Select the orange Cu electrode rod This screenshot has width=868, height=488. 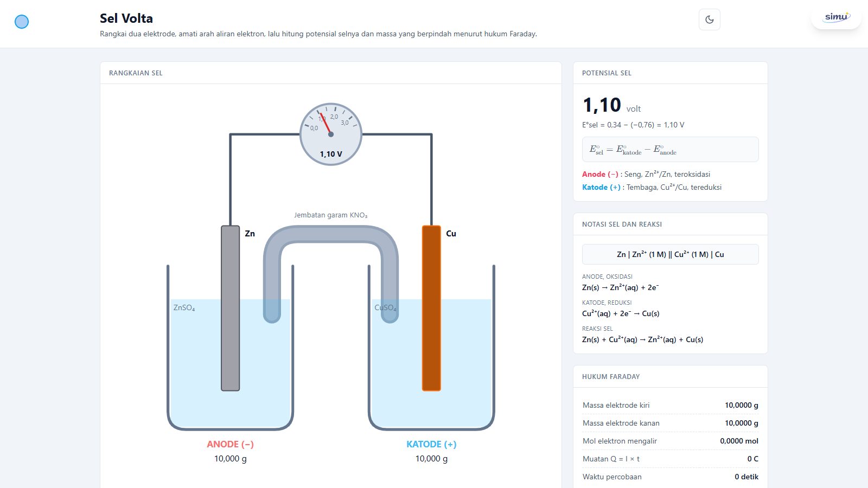431,308
